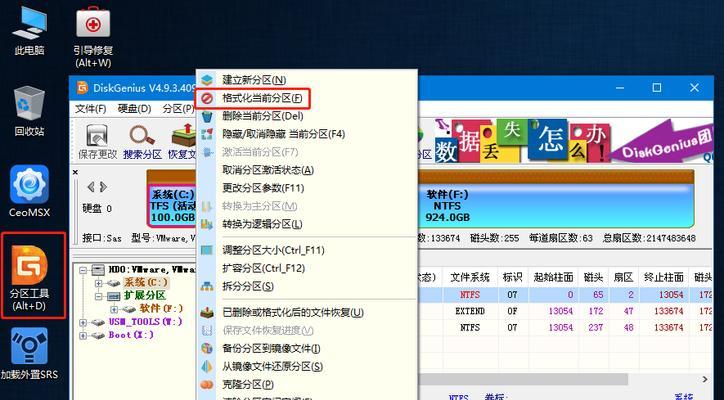The height and width of the screenshot is (400, 724).
Task: Click the deleted file recovery menu icon
Action: [x=207, y=313]
